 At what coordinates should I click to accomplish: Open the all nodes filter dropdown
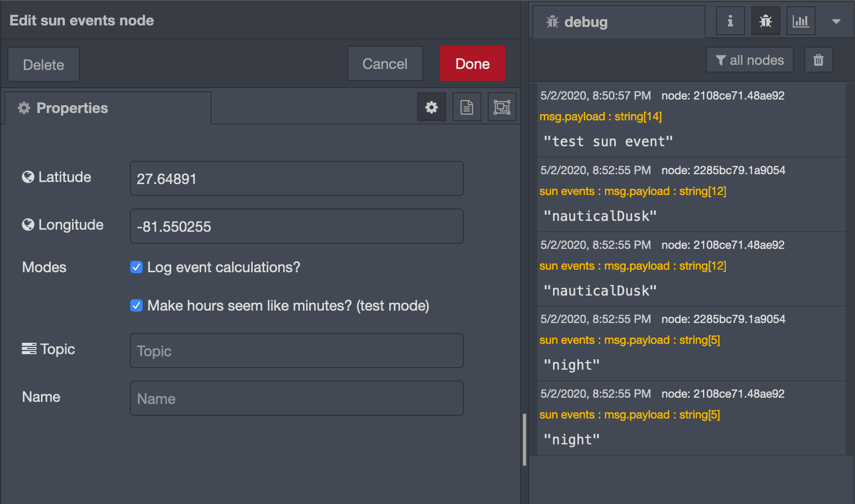tap(749, 60)
